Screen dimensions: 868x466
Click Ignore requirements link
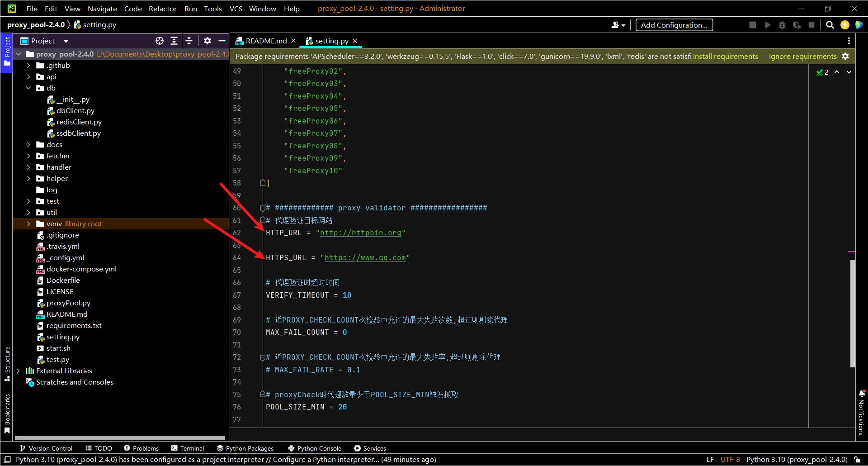(802, 56)
